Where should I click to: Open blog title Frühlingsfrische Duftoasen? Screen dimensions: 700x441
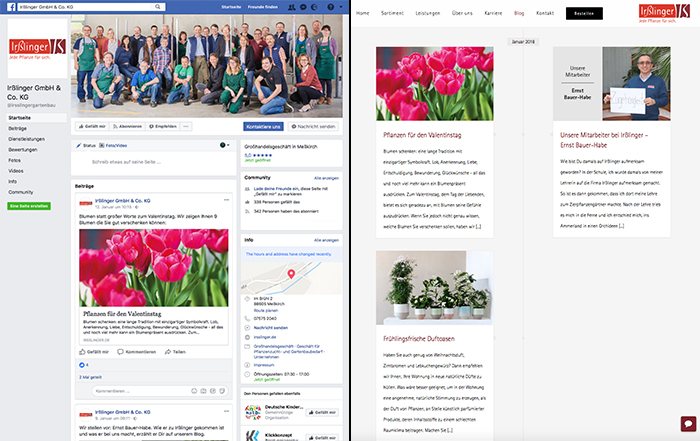tap(419, 339)
